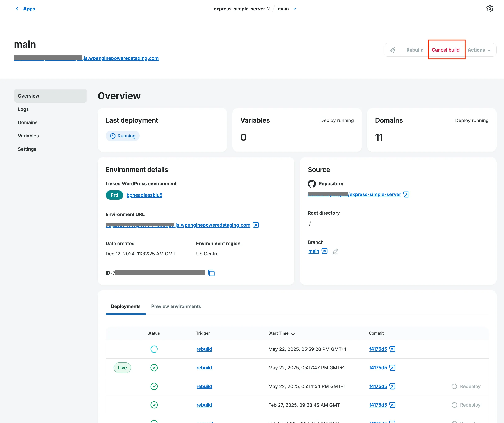504x423 pixels.
Task: Click the Running status badge
Action: [x=123, y=136]
